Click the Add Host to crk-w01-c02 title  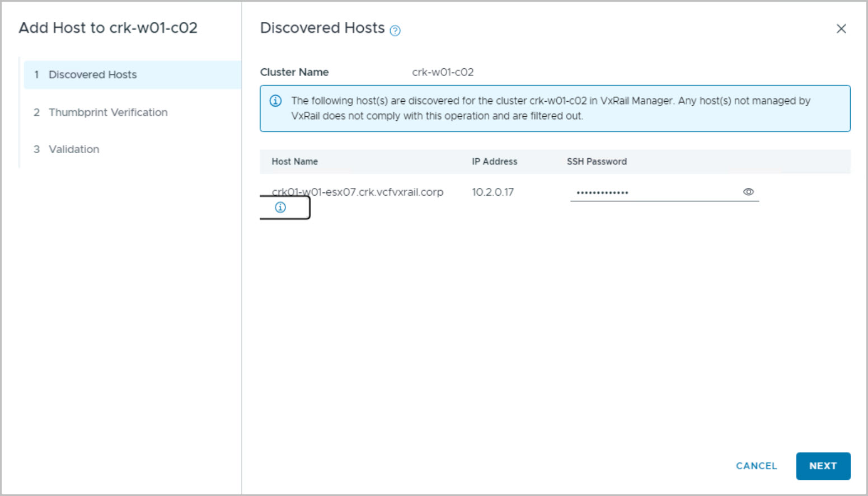pyautogui.click(x=108, y=28)
